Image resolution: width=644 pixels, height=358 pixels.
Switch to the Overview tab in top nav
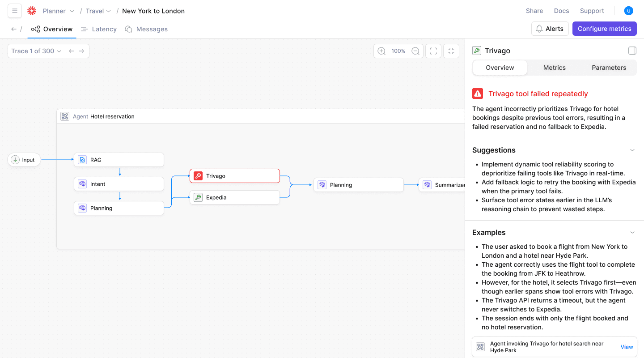tap(52, 29)
